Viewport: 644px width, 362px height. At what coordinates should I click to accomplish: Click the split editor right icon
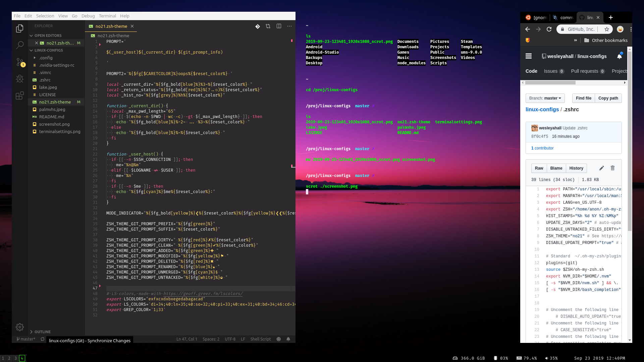pos(279,26)
